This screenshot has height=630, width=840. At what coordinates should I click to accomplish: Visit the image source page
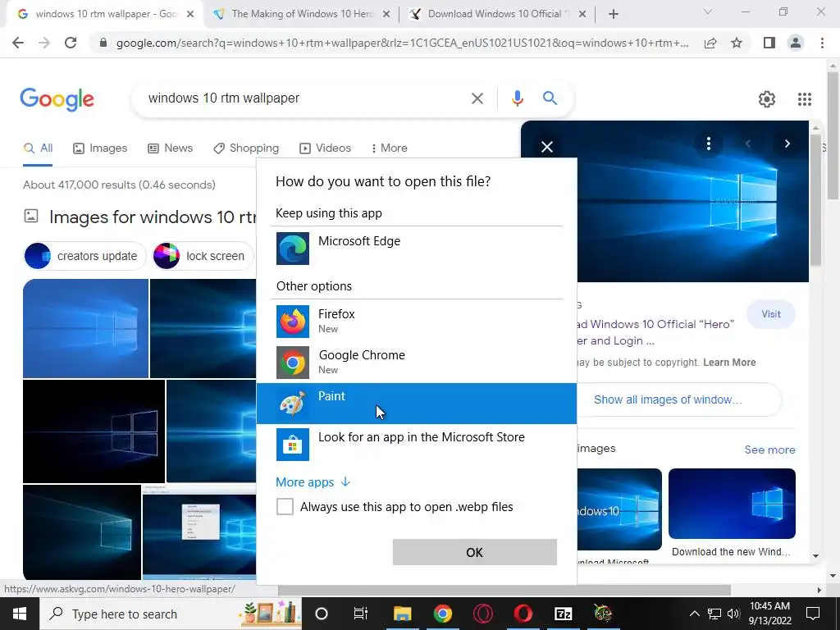pos(771,314)
